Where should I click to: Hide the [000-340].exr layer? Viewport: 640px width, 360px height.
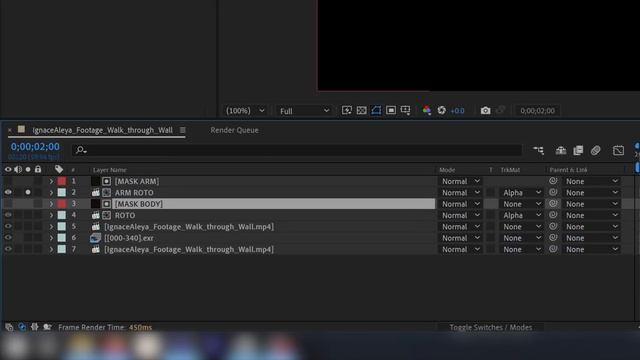(x=8, y=238)
